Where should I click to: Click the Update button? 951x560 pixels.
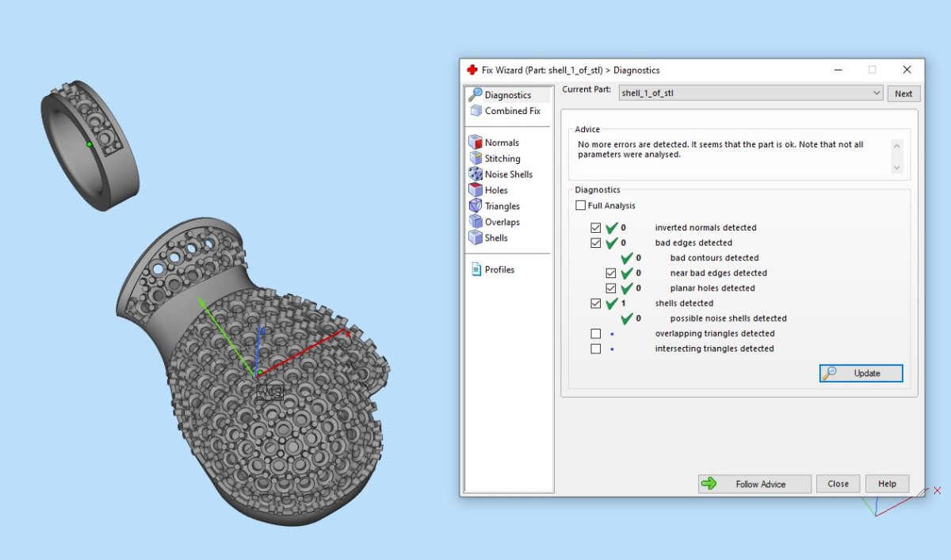(861, 373)
